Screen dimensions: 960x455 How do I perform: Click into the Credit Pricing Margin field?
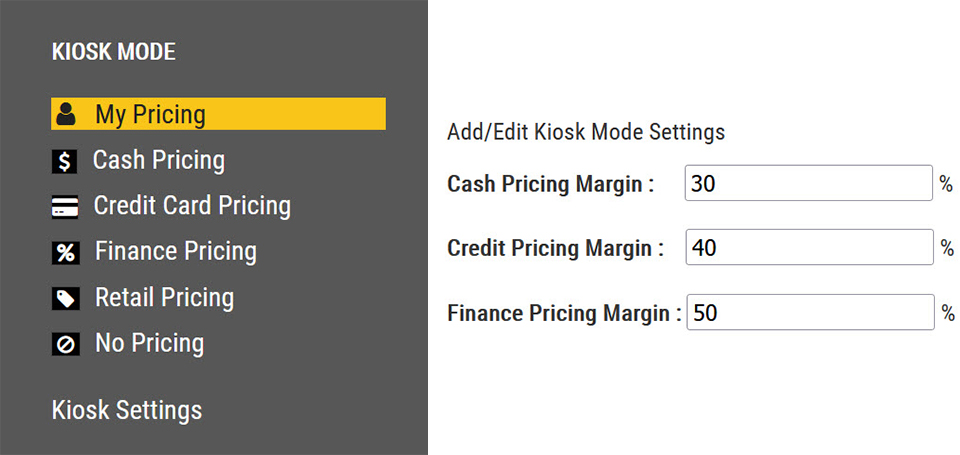809,248
